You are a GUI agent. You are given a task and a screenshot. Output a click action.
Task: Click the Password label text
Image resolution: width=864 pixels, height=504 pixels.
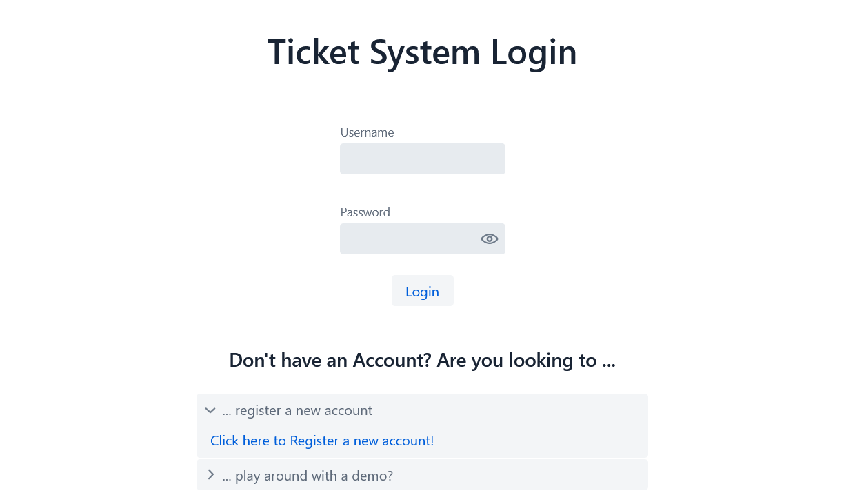pos(365,212)
